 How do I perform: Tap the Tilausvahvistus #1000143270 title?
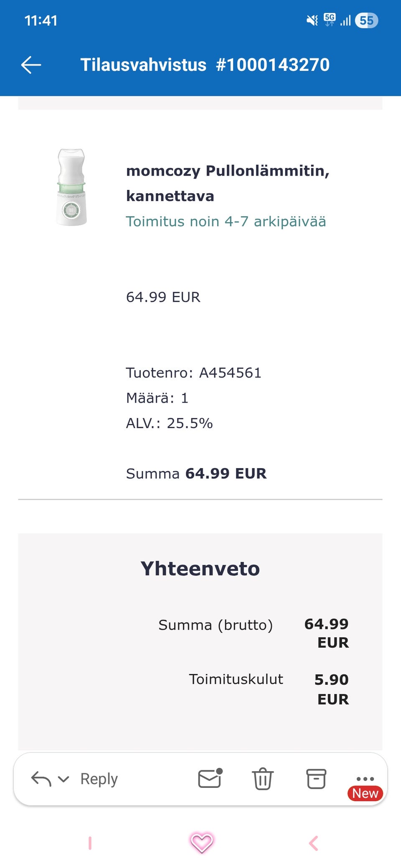[x=205, y=65]
